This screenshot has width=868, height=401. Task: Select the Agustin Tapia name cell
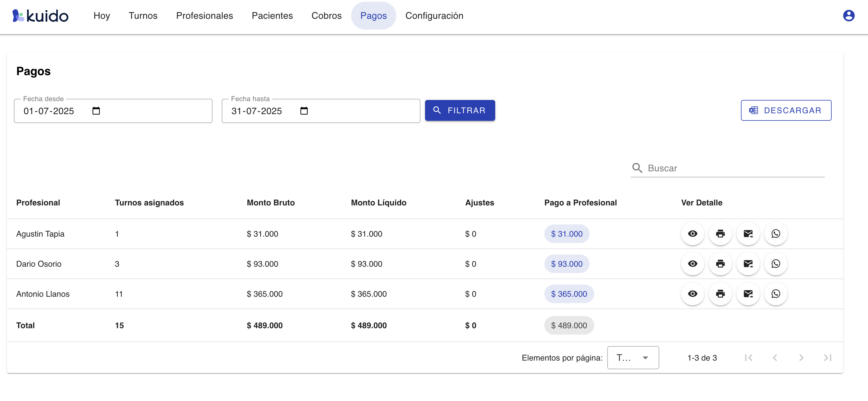40,234
